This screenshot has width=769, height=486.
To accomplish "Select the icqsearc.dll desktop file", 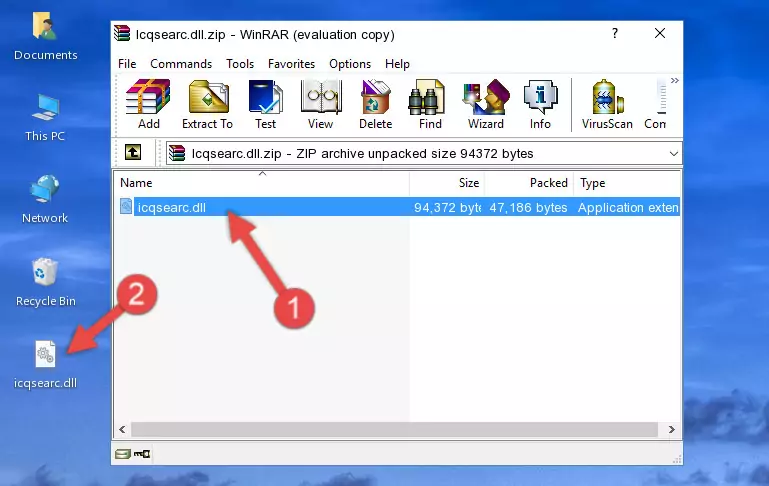I will tap(45, 365).
